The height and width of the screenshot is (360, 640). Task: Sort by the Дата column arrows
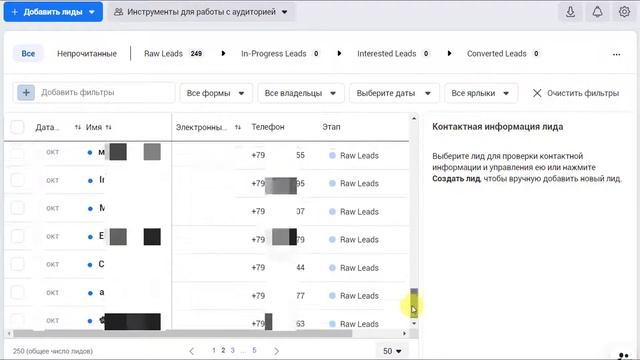[x=78, y=127]
